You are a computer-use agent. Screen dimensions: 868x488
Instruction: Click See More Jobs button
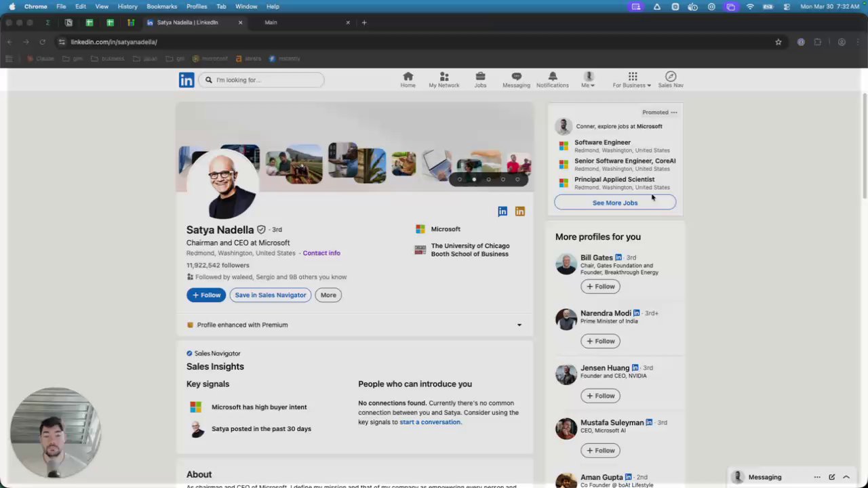pyautogui.click(x=615, y=203)
